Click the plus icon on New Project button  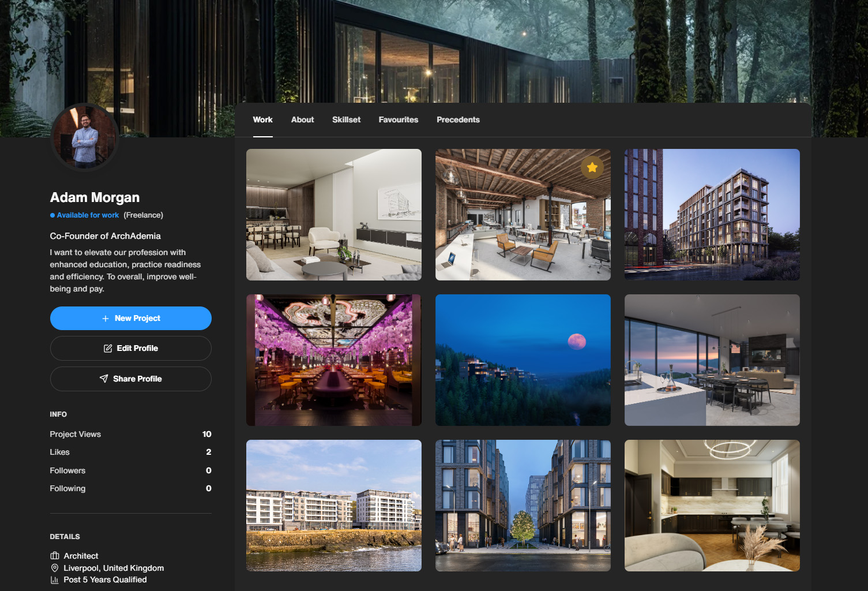pyautogui.click(x=105, y=318)
